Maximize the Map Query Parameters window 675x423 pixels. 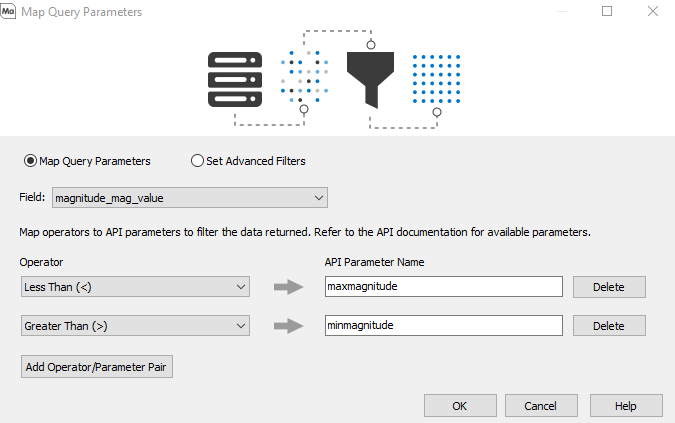pos(607,11)
